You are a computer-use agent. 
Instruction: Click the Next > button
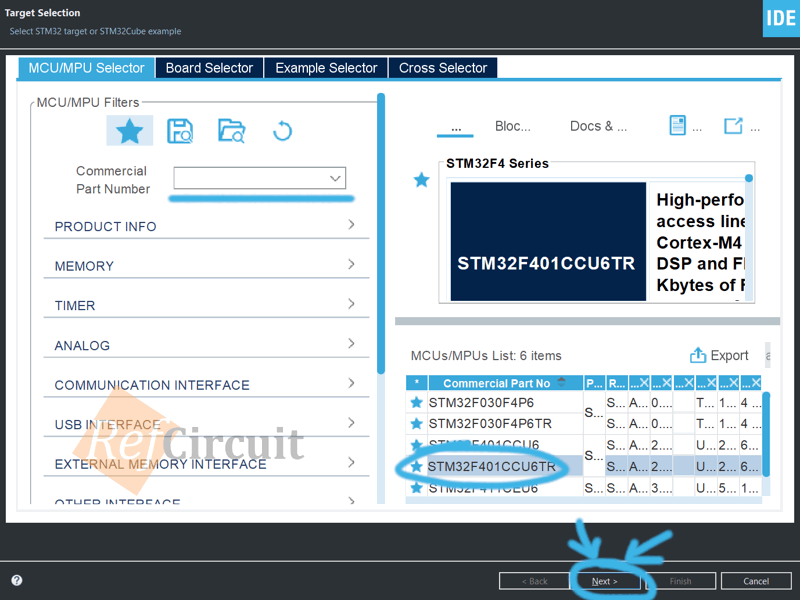coord(605,581)
